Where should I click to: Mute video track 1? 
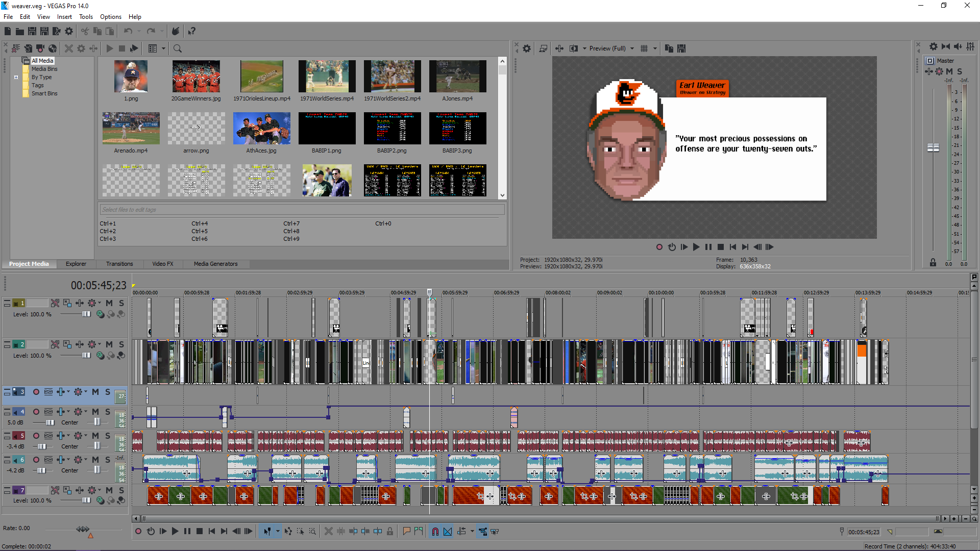click(109, 303)
